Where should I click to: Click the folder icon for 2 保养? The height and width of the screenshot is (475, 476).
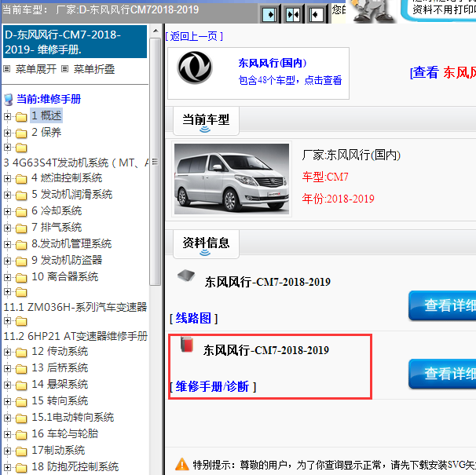[x=21, y=133]
